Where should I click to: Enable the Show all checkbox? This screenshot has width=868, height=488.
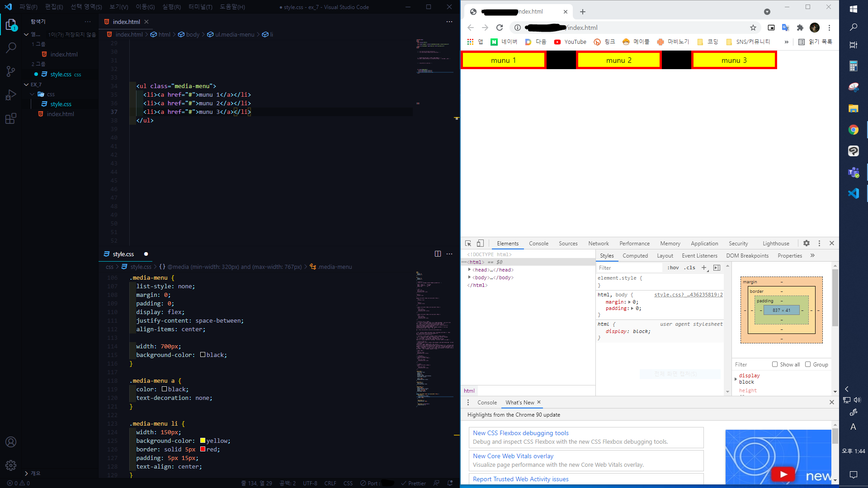click(775, 364)
